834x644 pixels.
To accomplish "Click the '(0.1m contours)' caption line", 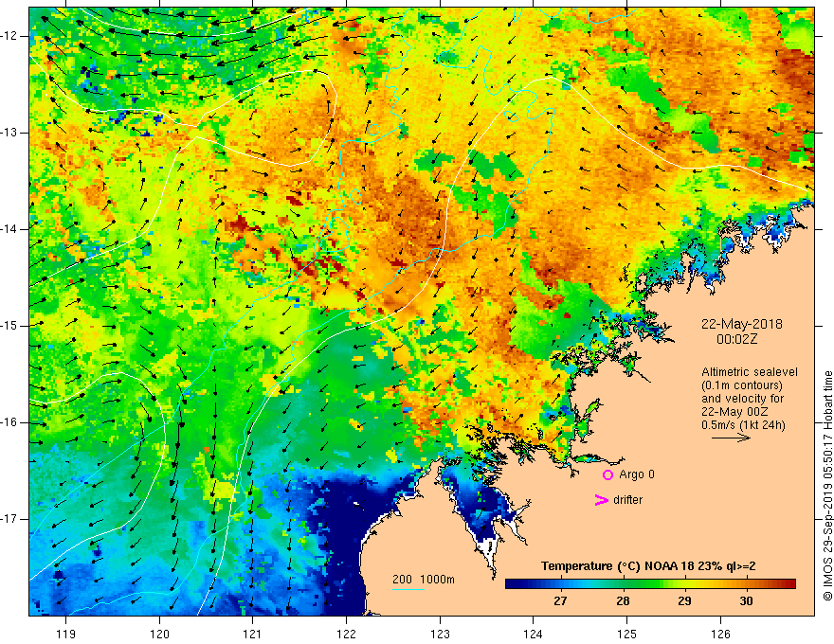I will pyautogui.click(x=741, y=385).
